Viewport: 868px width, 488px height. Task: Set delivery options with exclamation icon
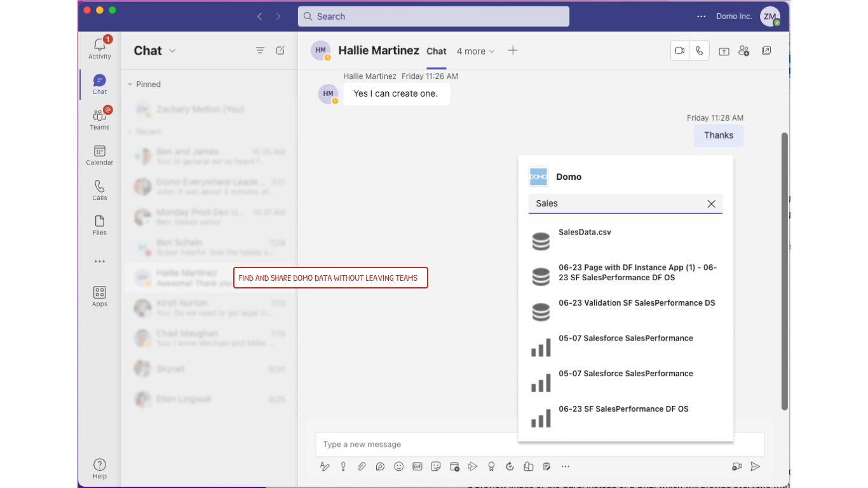[343, 466]
